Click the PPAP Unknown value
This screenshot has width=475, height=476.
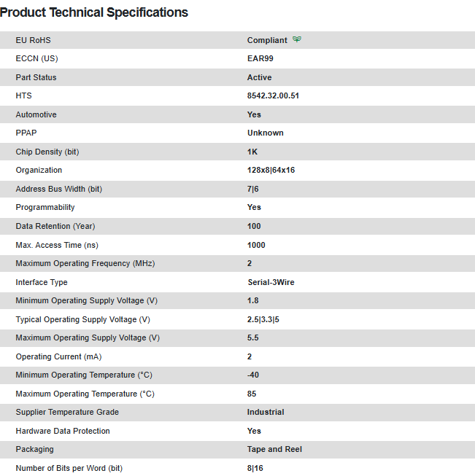266,133
